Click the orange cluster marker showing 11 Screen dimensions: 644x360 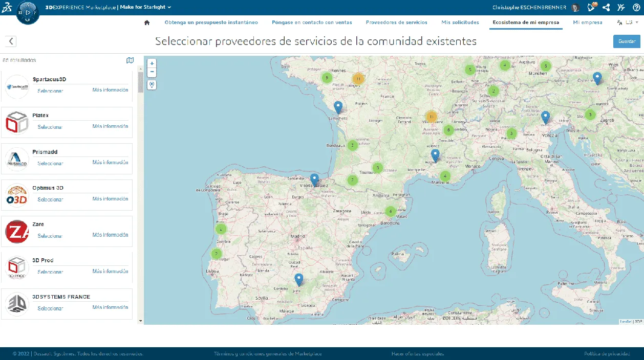358,79
